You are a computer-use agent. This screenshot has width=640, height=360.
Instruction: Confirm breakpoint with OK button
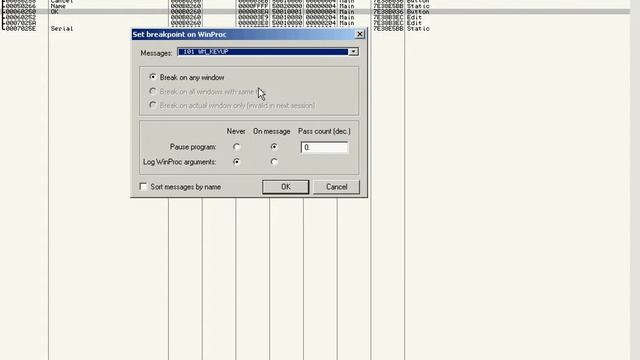285,187
